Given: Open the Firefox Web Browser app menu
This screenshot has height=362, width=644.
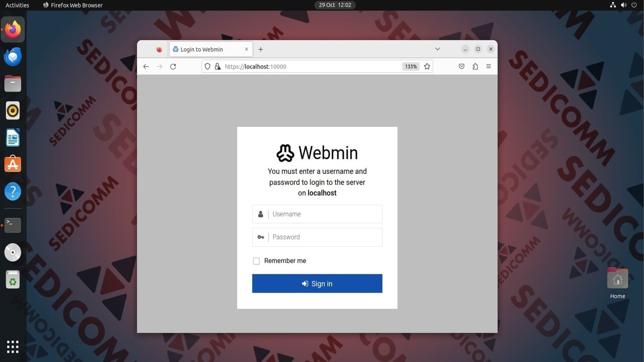Looking at the screenshot, I should click(x=73, y=5).
